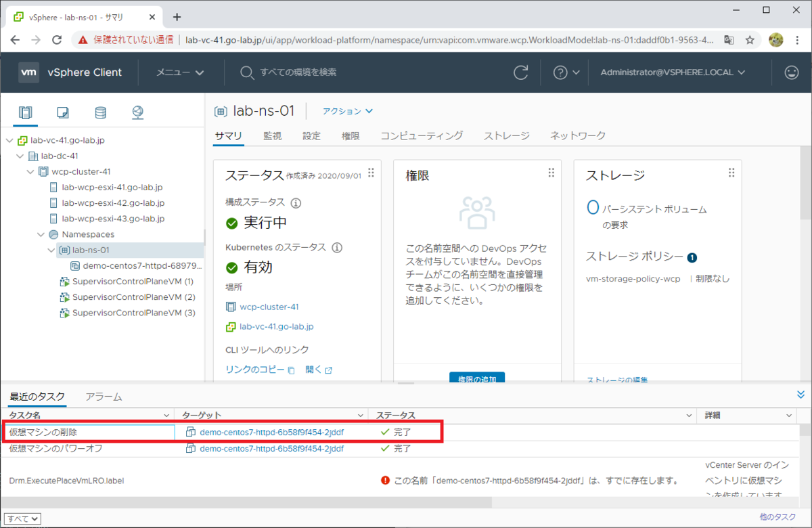The height and width of the screenshot is (528, 812).
Task: Select demo-centos7-httpd-68979 pod in tree
Action: (143, 265)
